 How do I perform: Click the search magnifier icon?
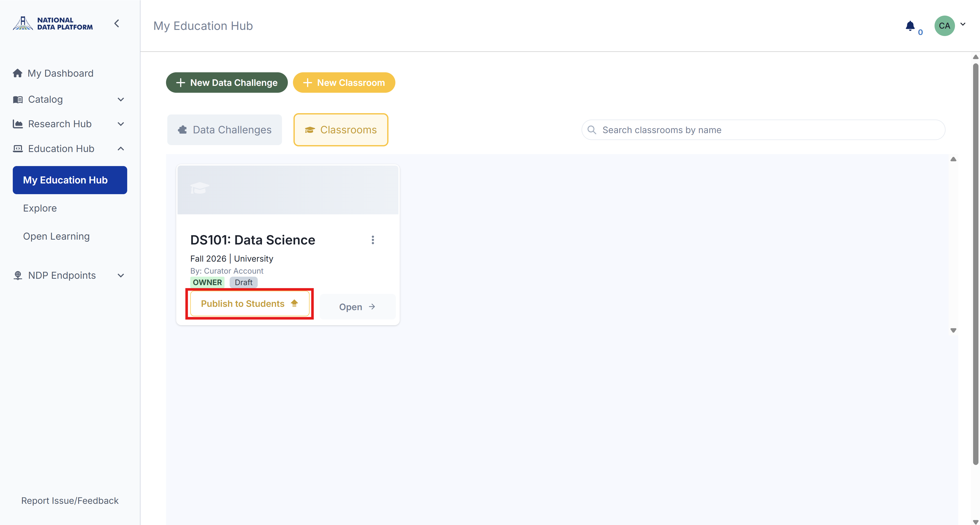(x=592, y=130)
